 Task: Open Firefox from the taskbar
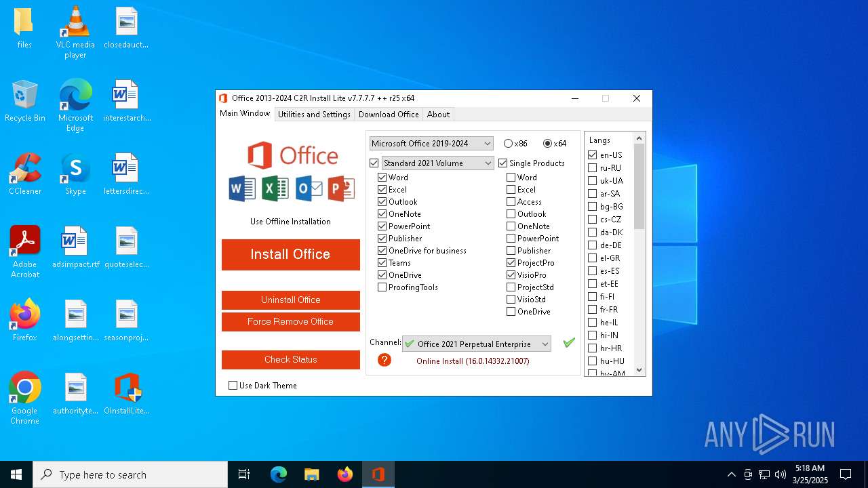pos(344,474)
